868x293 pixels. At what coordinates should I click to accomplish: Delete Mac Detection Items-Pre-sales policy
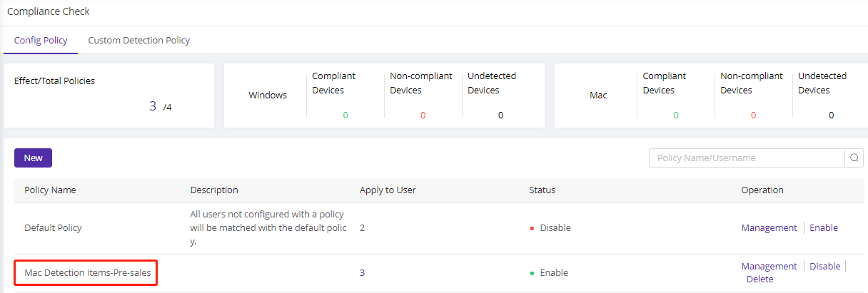point(759,279)
